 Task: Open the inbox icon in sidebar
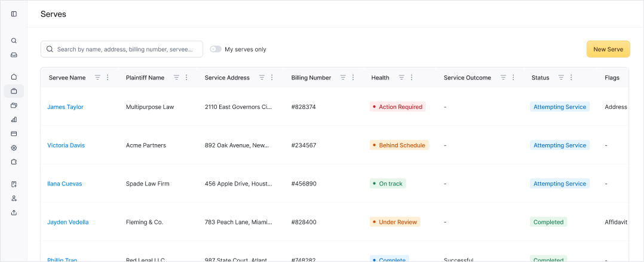14,55
